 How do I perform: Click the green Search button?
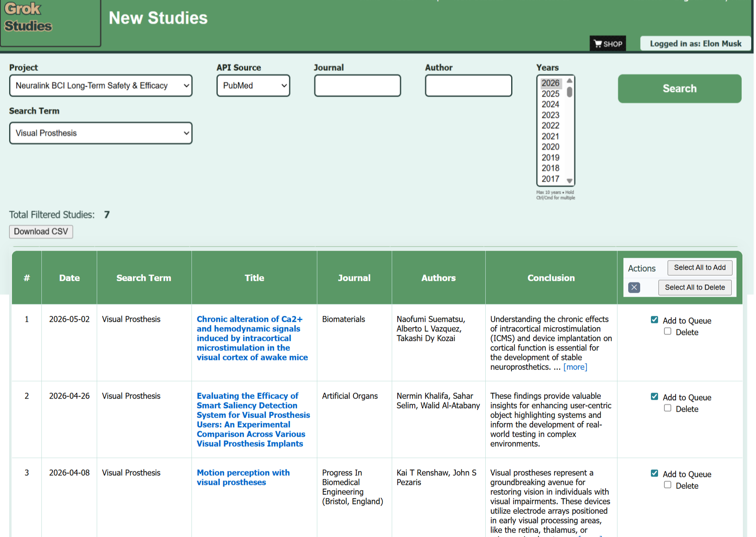click(x=680, y=89)
